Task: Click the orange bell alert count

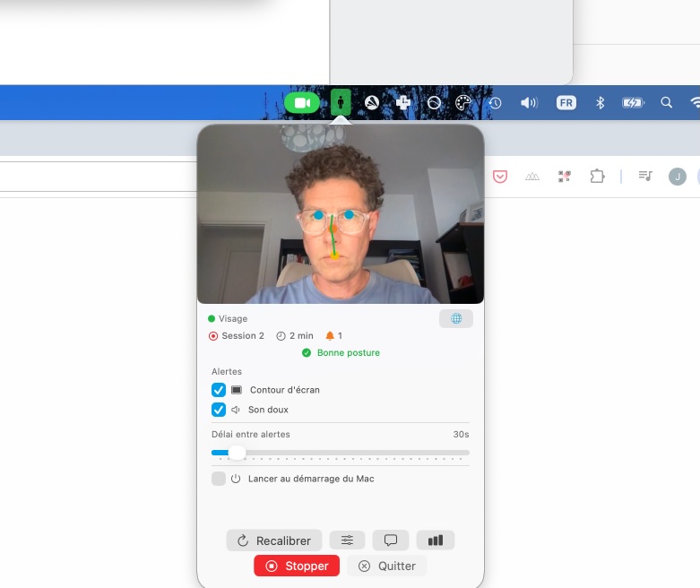Action: pyautogui.click(x=334, y=336)
